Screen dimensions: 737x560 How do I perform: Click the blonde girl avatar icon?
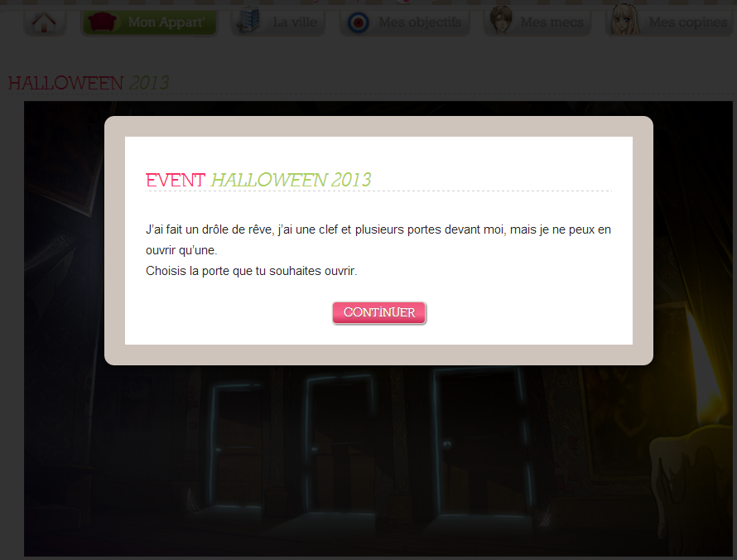tap(624, 21)
